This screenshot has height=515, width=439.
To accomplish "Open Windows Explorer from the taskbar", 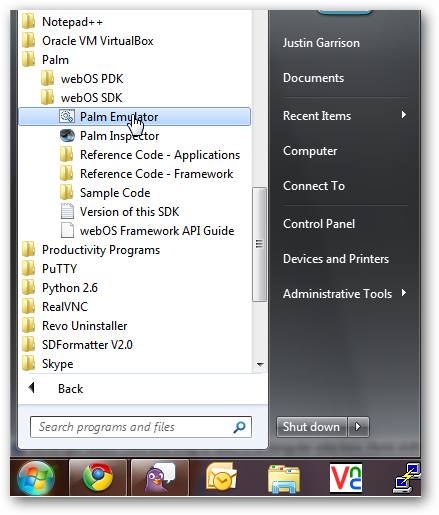I will [x=284, y=478].
